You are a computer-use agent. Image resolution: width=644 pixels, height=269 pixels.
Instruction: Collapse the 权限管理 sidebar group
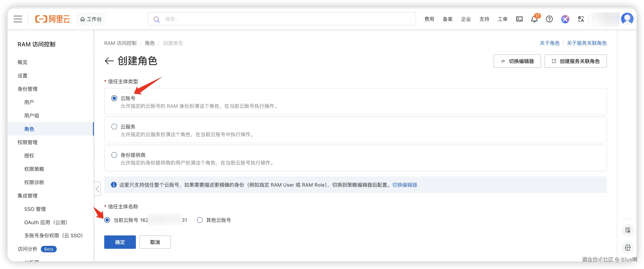pos(28,142)
